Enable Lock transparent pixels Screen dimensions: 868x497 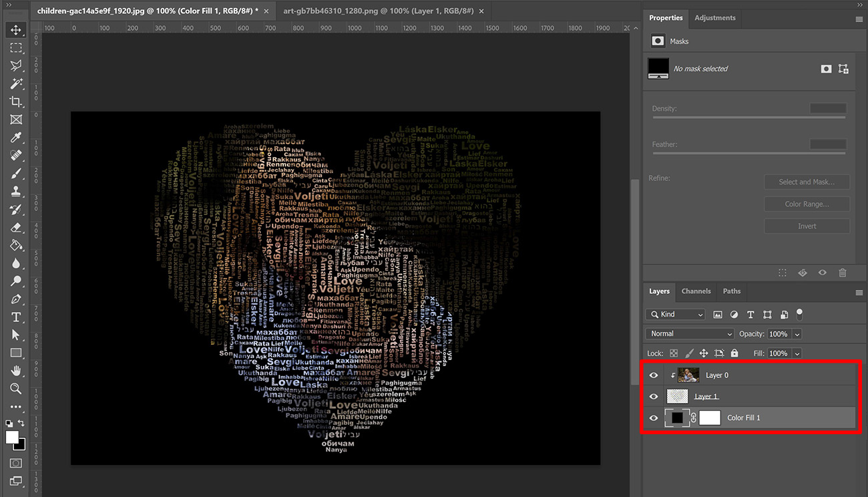[x=674, y=353]
